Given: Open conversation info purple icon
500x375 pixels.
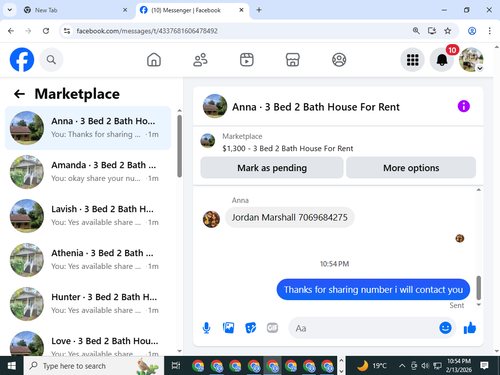Looking at the screenshot, I should (464, 106).
